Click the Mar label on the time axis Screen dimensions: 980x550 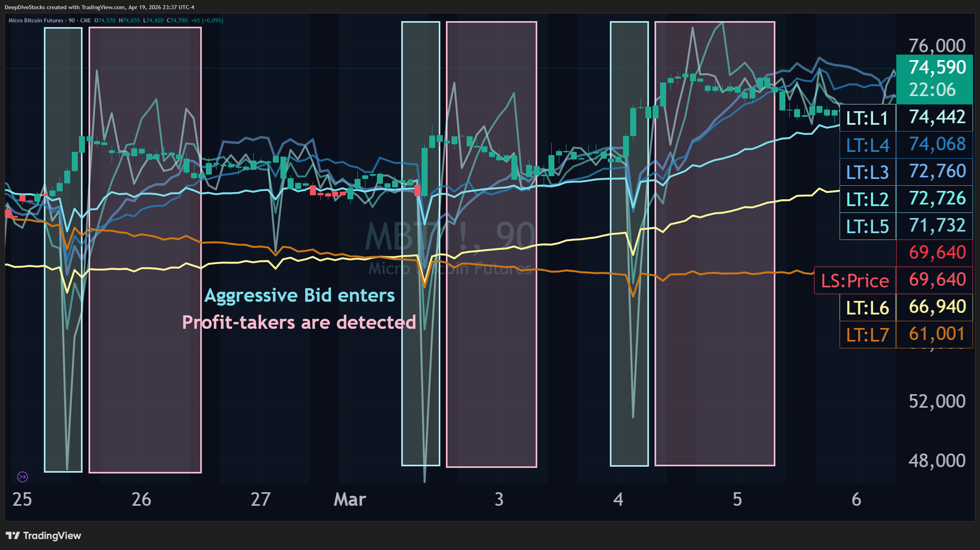(x=349, y=499)
